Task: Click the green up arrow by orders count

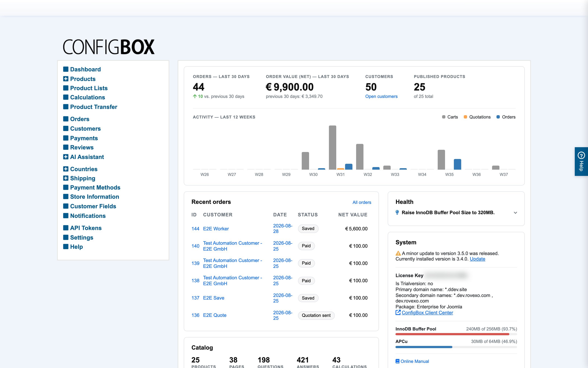Action: [195, 96]
